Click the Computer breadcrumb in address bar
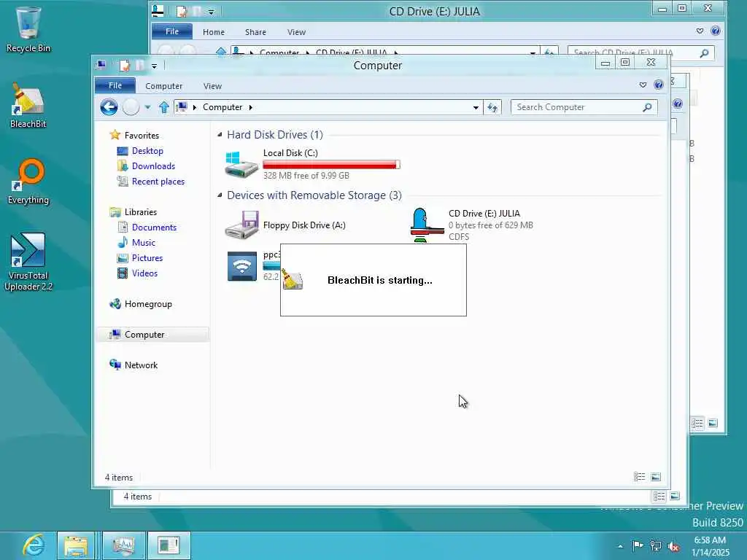This screenshot has height=560, width=747. coord(222,107)
